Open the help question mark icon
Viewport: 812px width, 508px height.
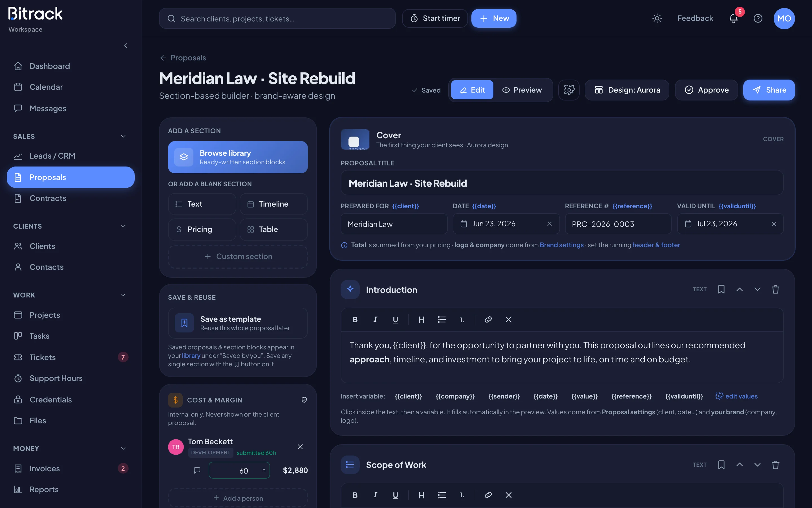758,18
